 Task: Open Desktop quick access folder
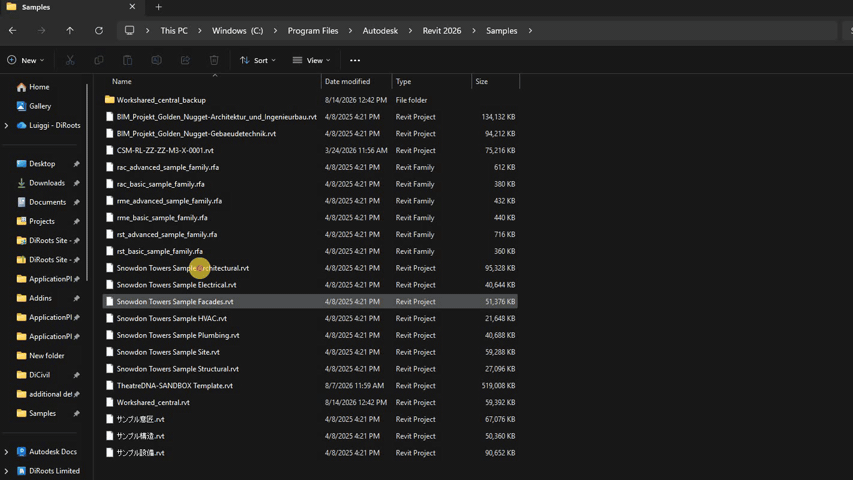36,164
